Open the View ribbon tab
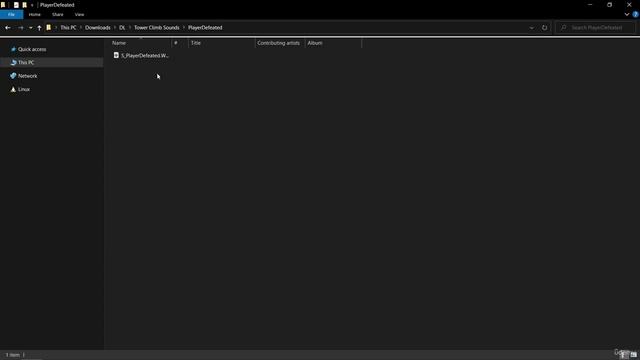 [79, 14]
